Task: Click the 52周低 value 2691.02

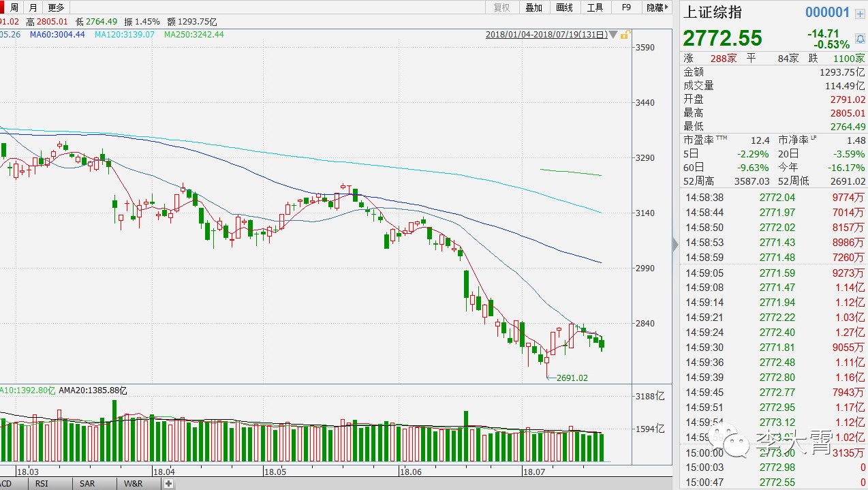Action: point(847,181)
